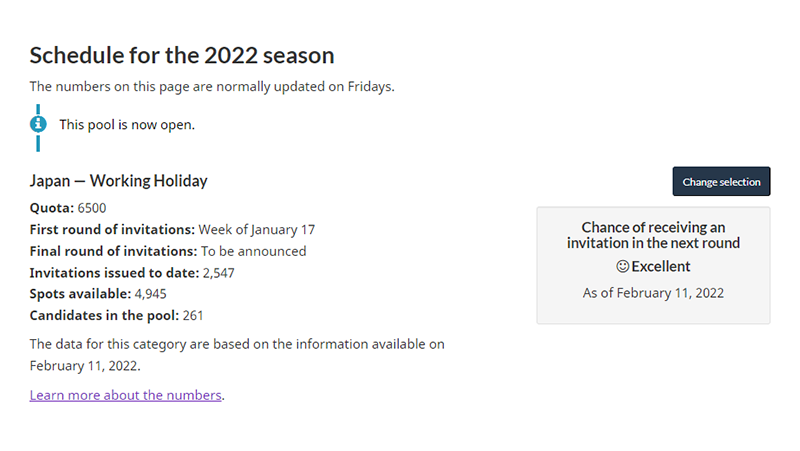800x451 pixels.
Task: Click the Candidates in the pool value 261
Action: coord(193,315)
